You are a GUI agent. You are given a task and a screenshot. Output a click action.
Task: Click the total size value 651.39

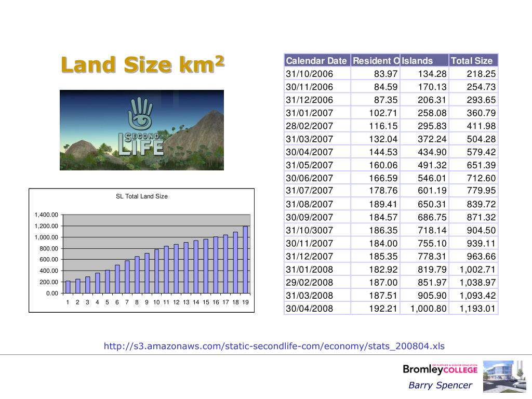(481, 165)
